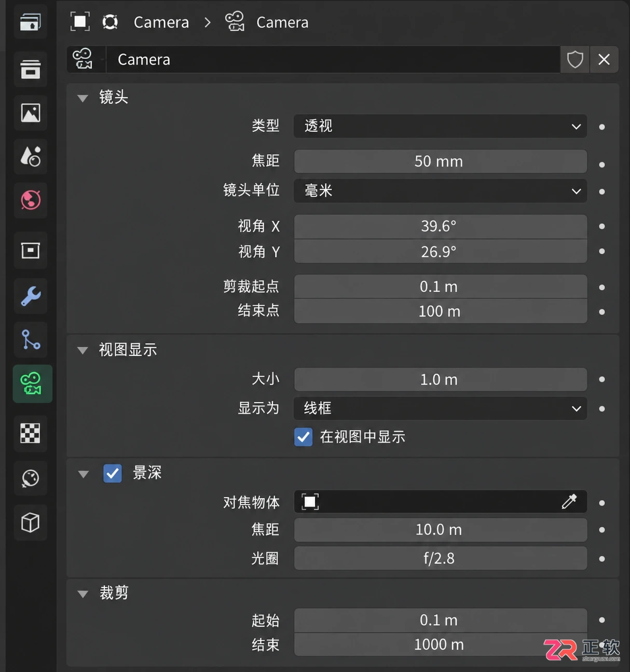The image size is (630, 672).
Task: Open the 镜头单位 dropdown showing 毫米
Action: click(441, 191)
